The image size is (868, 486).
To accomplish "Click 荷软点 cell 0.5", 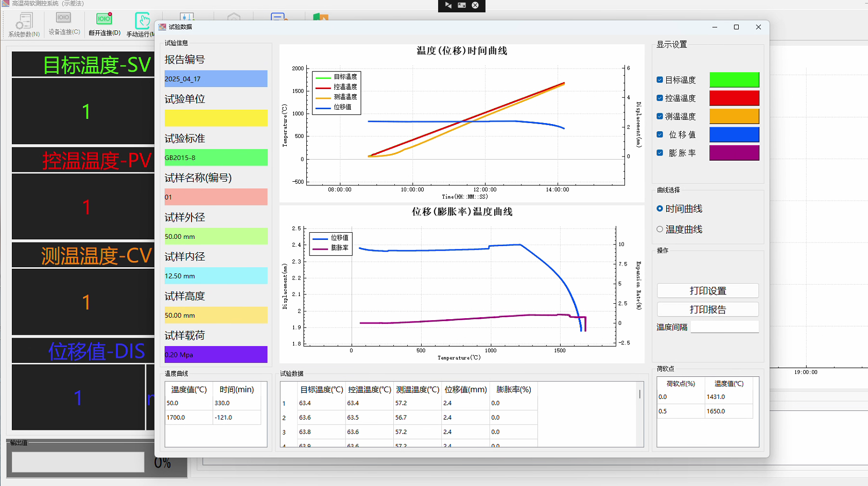I will coord(681,411).
